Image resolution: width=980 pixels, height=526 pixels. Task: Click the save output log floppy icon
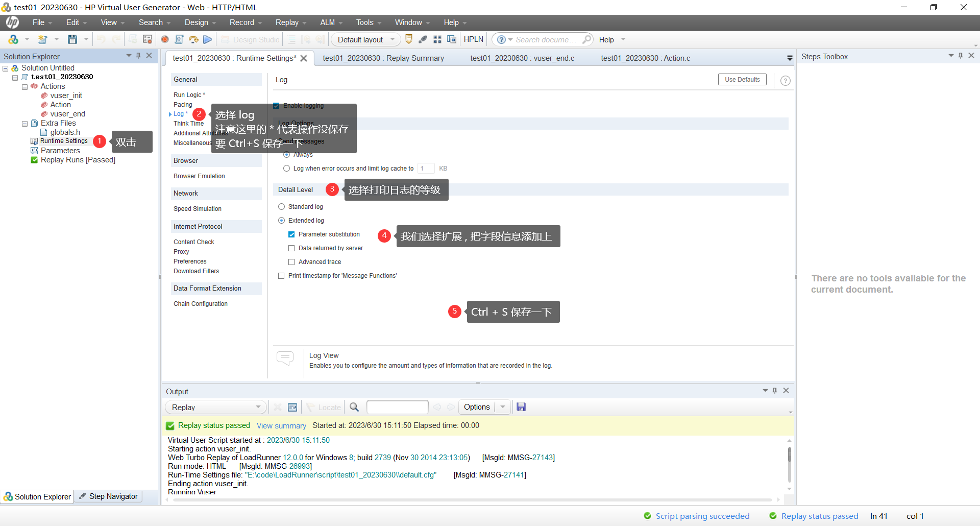coord(521,407)
